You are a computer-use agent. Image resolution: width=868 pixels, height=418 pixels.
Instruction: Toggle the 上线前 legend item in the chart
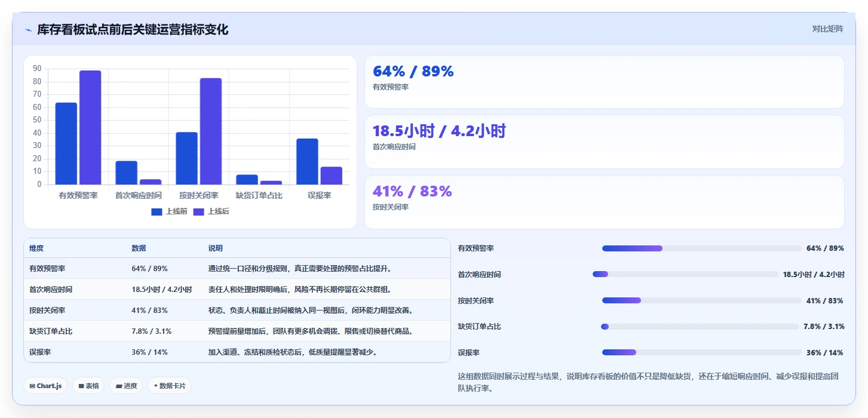pyautogui.click(x=169, y=211)
